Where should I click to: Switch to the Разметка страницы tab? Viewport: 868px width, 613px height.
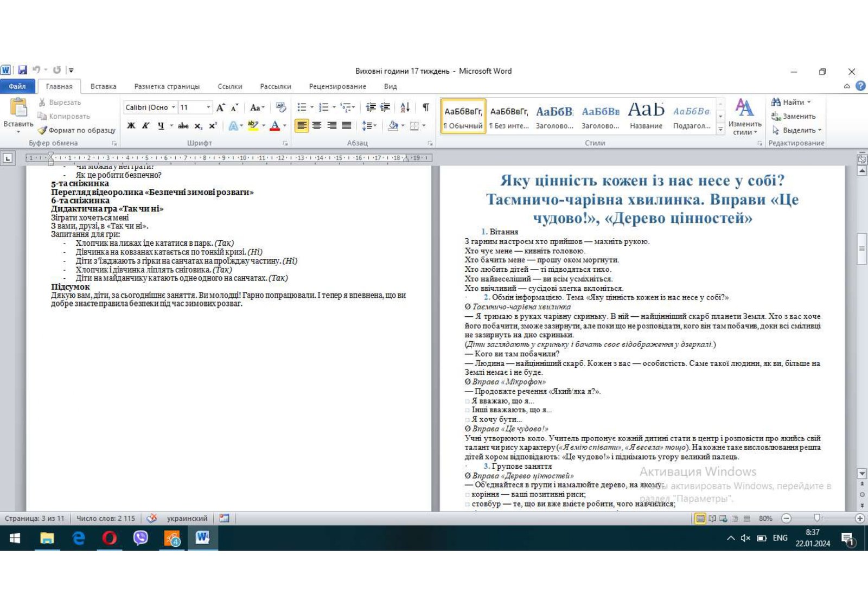167,86
